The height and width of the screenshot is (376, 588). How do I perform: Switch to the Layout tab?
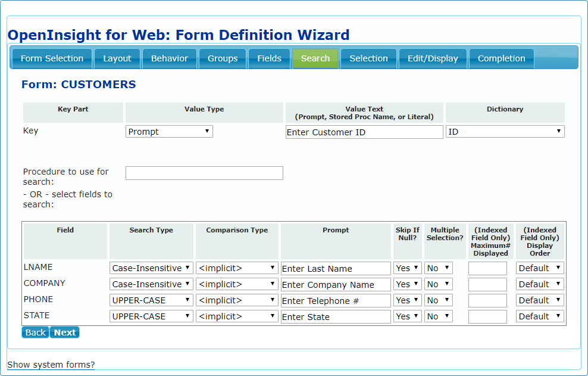tap(117, 58)
